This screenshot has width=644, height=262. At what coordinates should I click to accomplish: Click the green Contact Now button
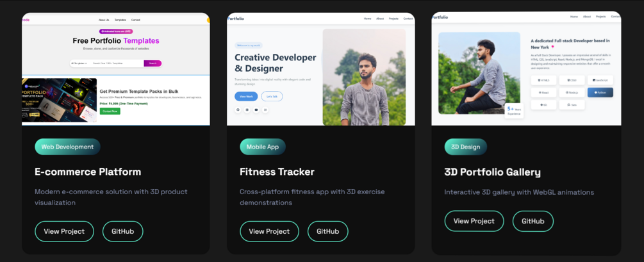click(x=110, y=111)
